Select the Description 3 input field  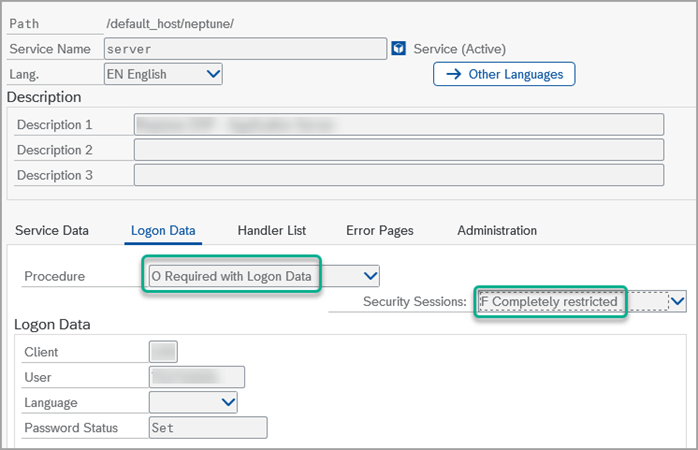[x=398, y=175]
